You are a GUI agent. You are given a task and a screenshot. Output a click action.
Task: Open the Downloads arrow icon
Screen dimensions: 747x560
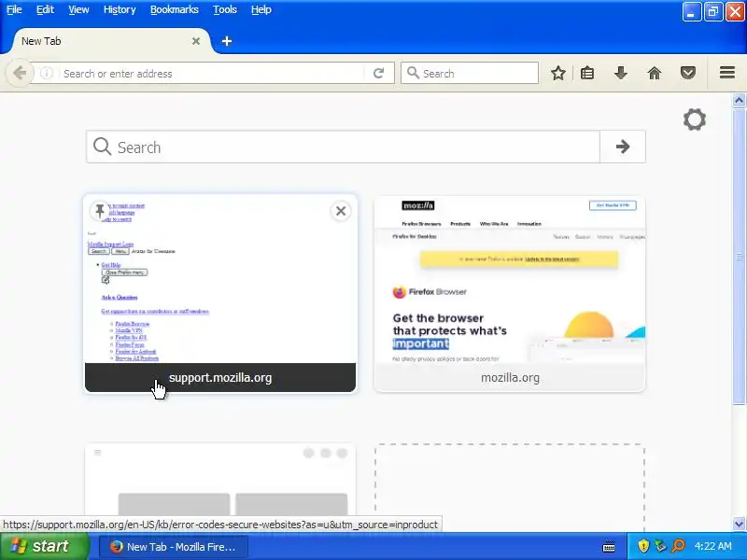(620, 74)
